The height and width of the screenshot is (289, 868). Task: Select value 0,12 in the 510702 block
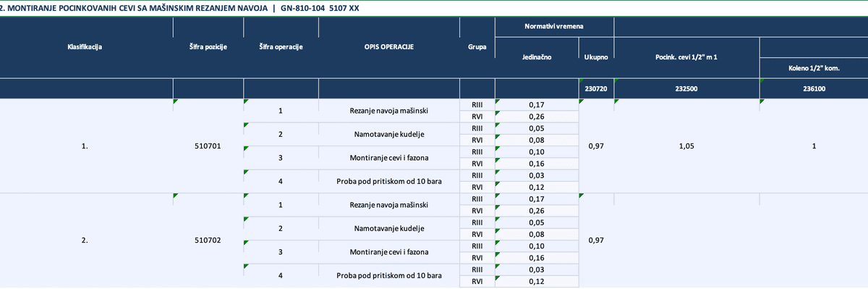tap(537, 281)
